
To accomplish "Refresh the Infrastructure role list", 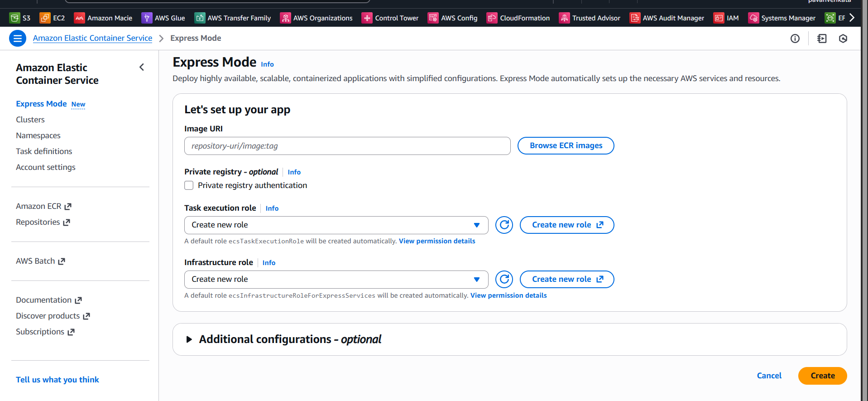I will [504, 280].
